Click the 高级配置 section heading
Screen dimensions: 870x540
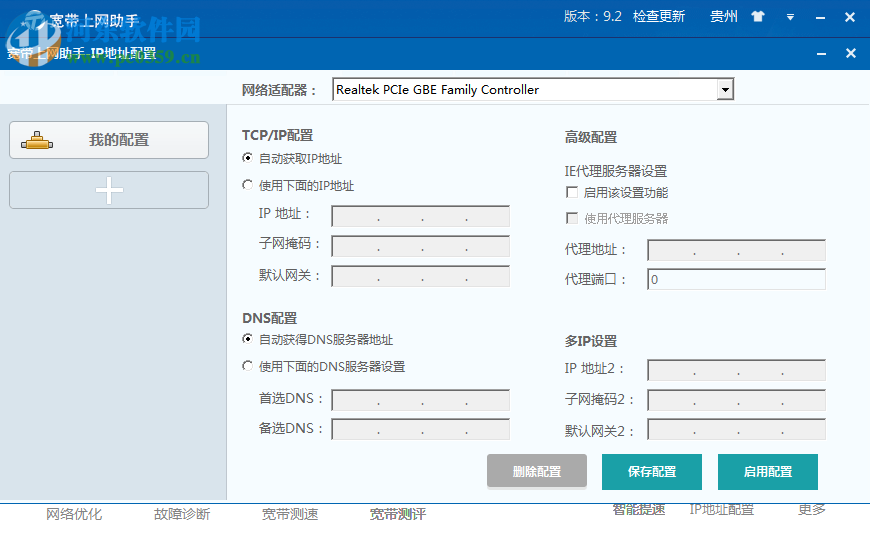(591, 137)
